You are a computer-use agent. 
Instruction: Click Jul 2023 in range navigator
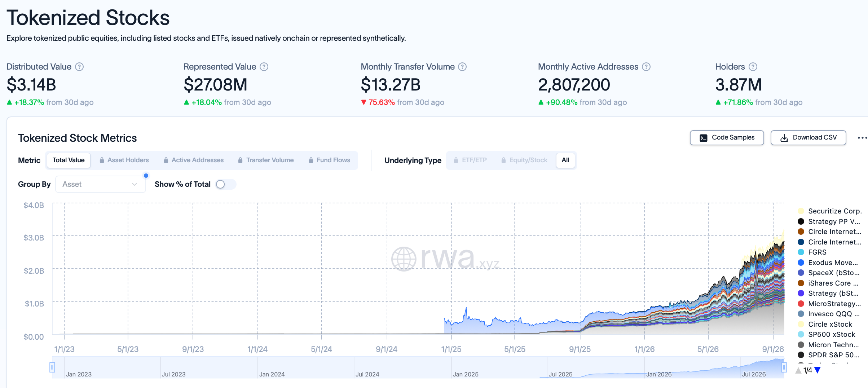click(173, 374)
